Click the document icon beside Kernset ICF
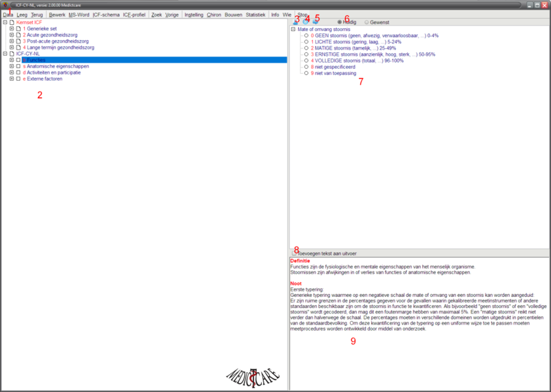 pyautogui.click(x=12, y=23)
